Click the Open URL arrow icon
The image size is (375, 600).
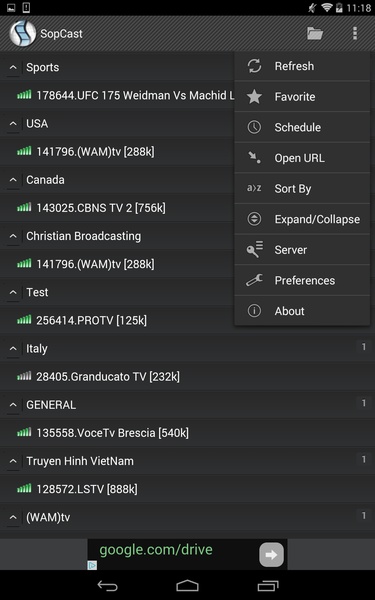point(254,158)
